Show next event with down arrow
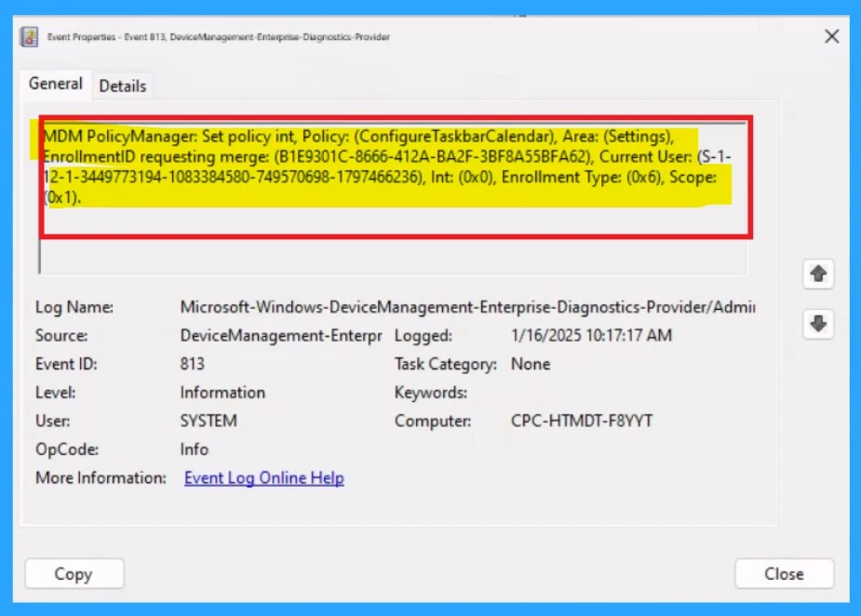 click(x=818, y=324)
